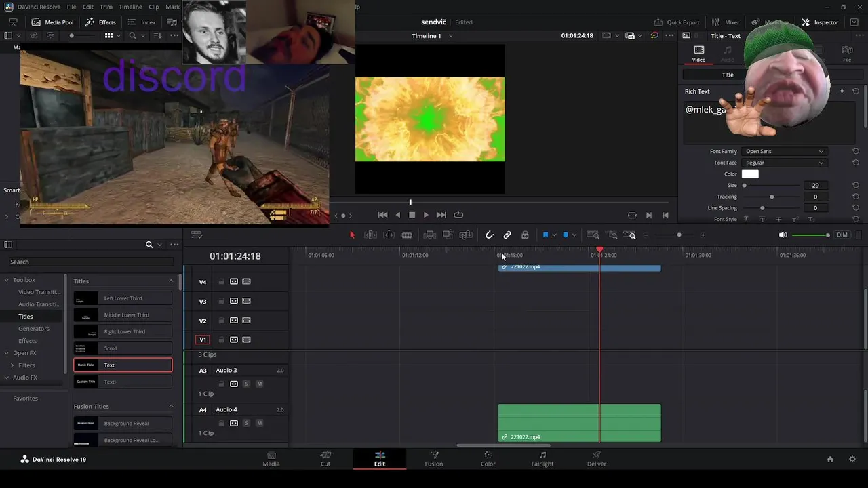The height and width of the screenshot is (488, 868).
Task: Adjust the timeline zoom slider
Action: (679, 235)
